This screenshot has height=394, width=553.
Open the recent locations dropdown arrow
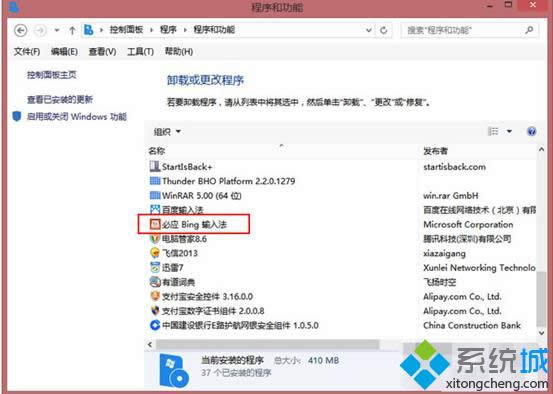pyautogui.click(x=57, y=31)
